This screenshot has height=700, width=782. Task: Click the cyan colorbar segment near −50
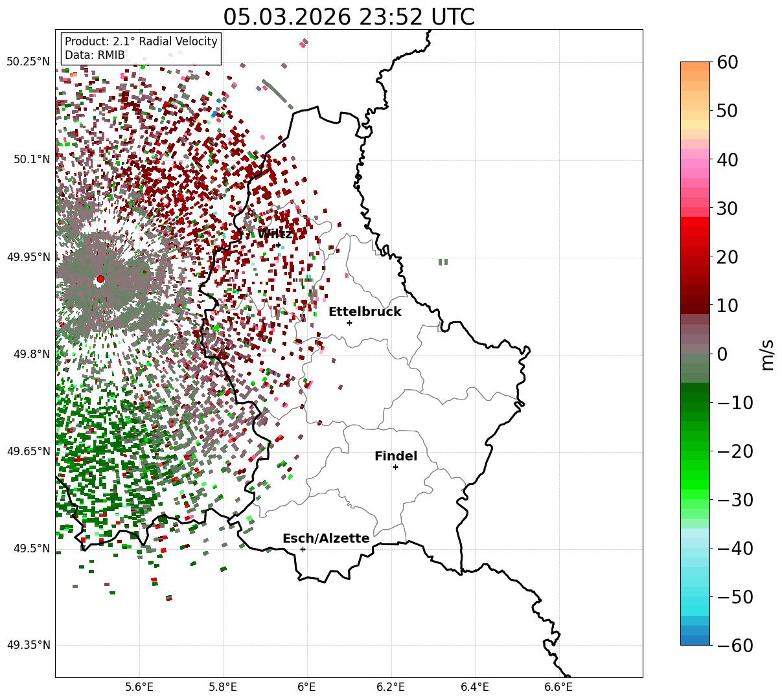(x=695, y=596)
